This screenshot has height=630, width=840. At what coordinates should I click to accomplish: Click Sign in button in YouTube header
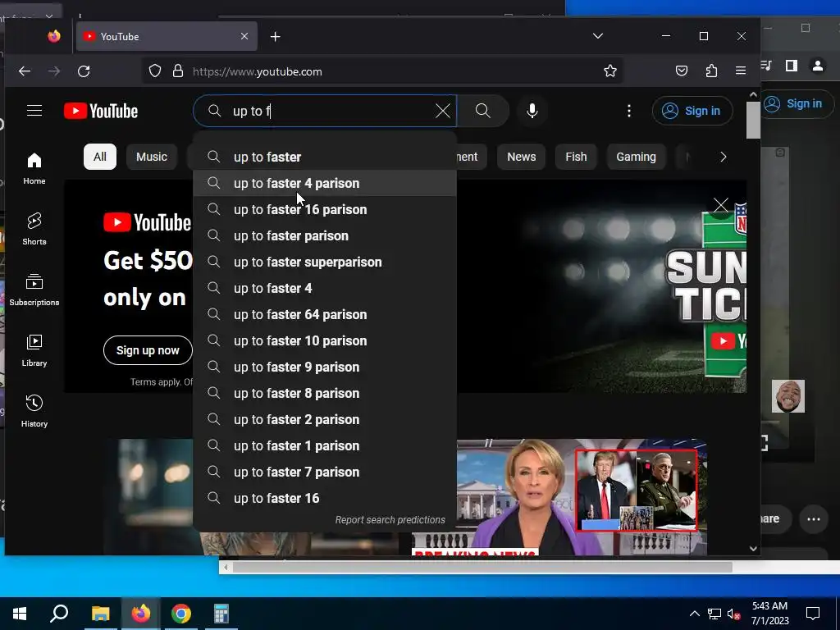(x=692, y=111)
